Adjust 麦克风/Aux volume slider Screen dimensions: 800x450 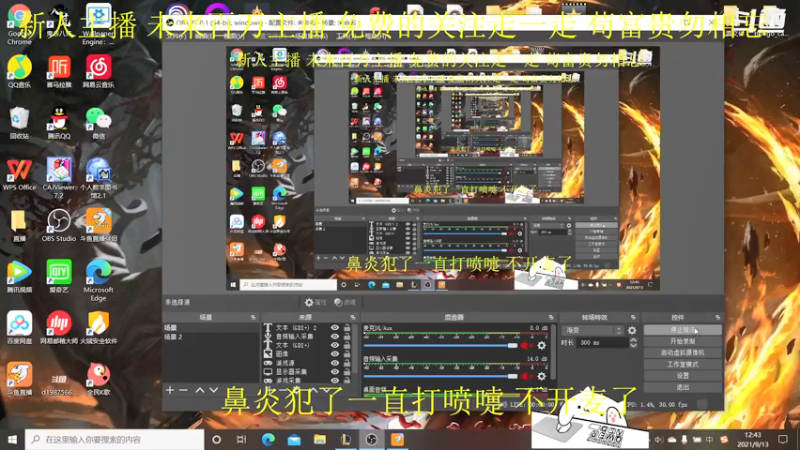(x=441, y=345)
